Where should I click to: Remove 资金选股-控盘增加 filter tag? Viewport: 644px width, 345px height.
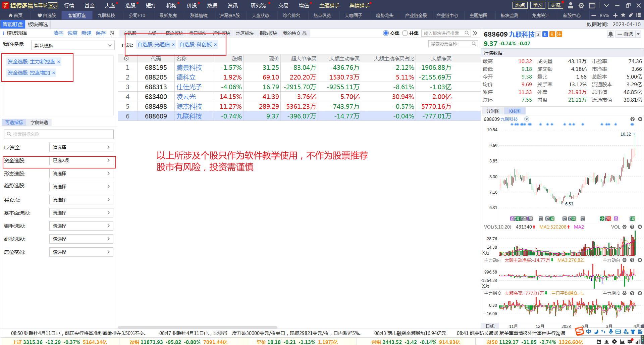54,73
